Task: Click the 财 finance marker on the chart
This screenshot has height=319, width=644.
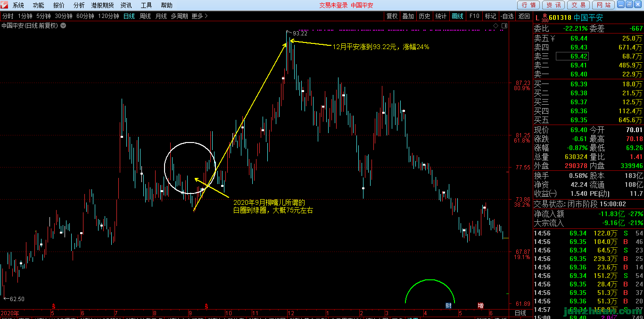Action: click(448, 305)
